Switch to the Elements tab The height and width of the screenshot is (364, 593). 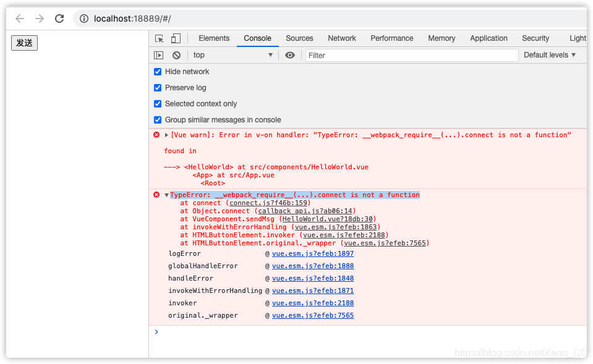point(213,38)
